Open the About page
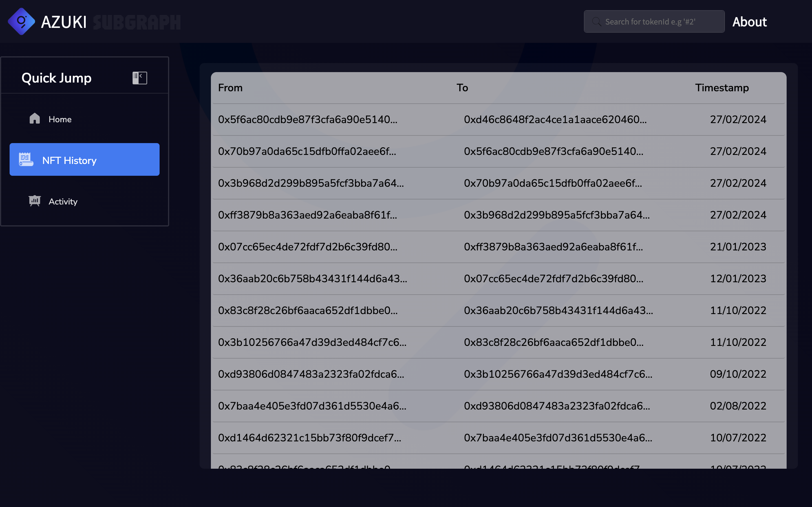Viewport: 812px width, 507px height. click(749, 22)
